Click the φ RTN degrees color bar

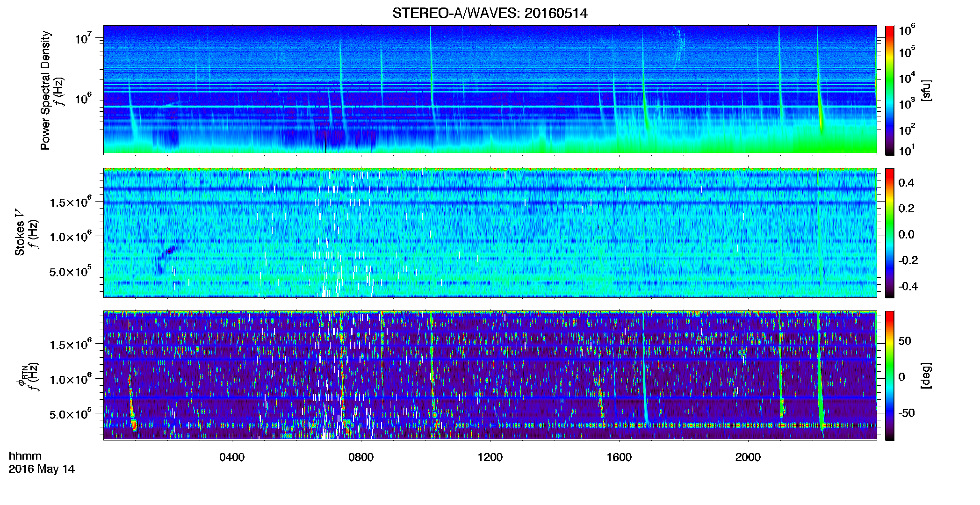pos(890,375)
